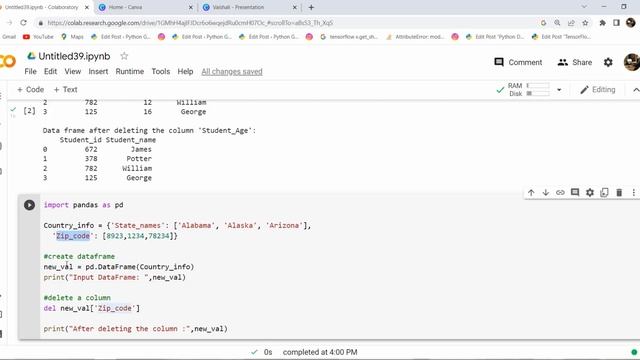Collapse the header with chevron
The height and width of the screenshot is (360, 640).
(636, 89)
